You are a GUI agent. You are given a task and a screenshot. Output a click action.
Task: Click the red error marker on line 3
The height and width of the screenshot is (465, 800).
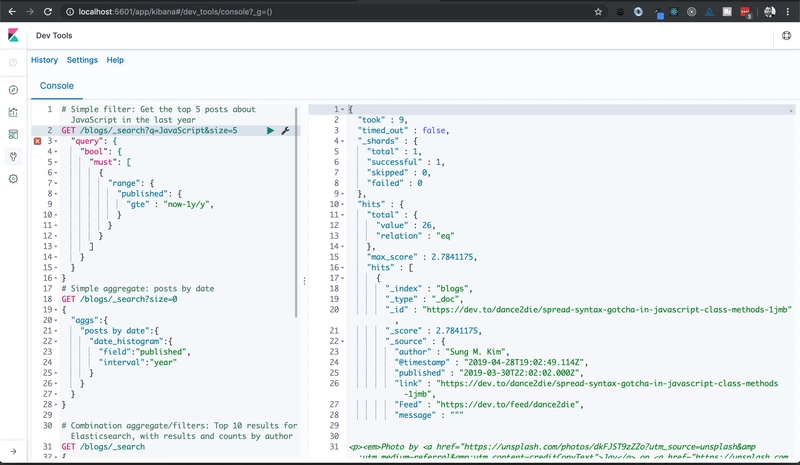(38, 142)
